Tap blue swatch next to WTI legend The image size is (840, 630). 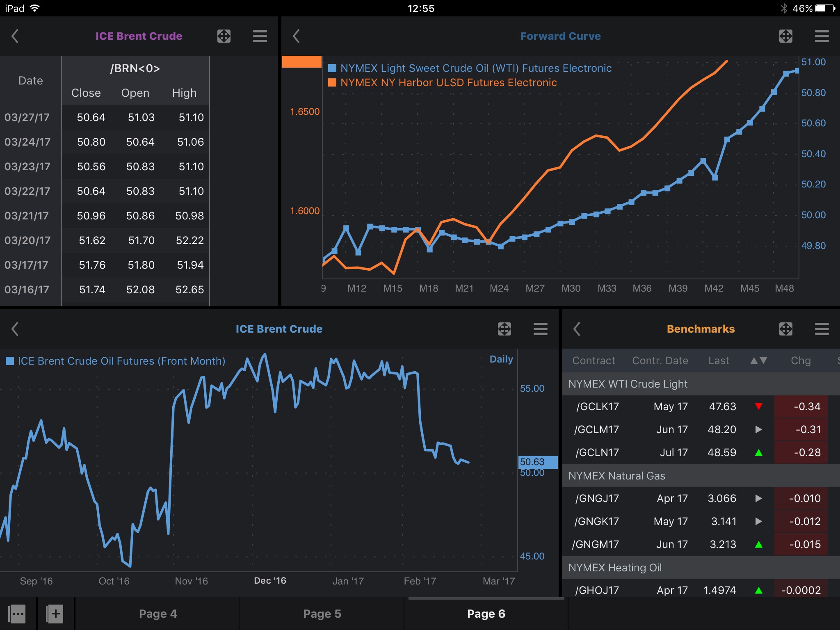click(332, 68)
